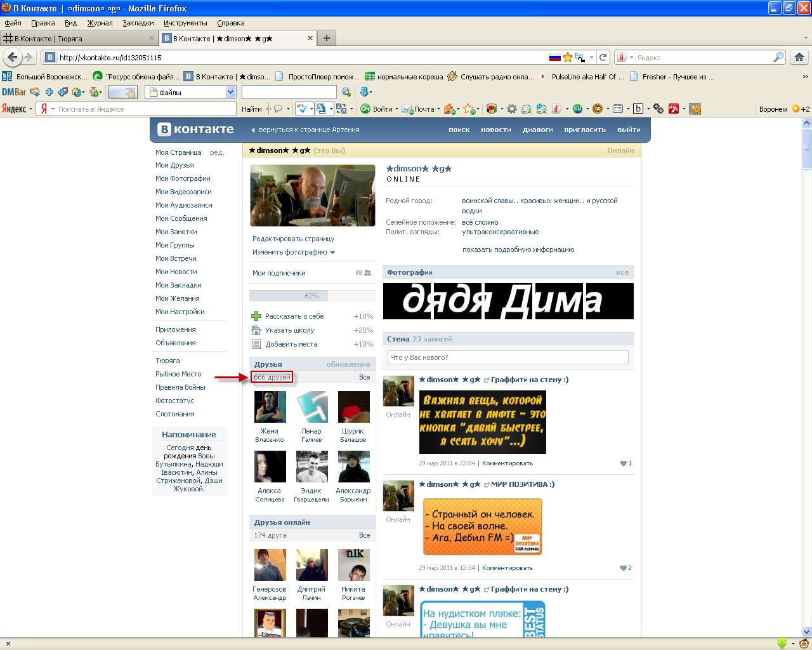This screenshot has height=650, width=812.
Task: Click the sun weather icon for Воронеж
Action: tap(796, 109)
